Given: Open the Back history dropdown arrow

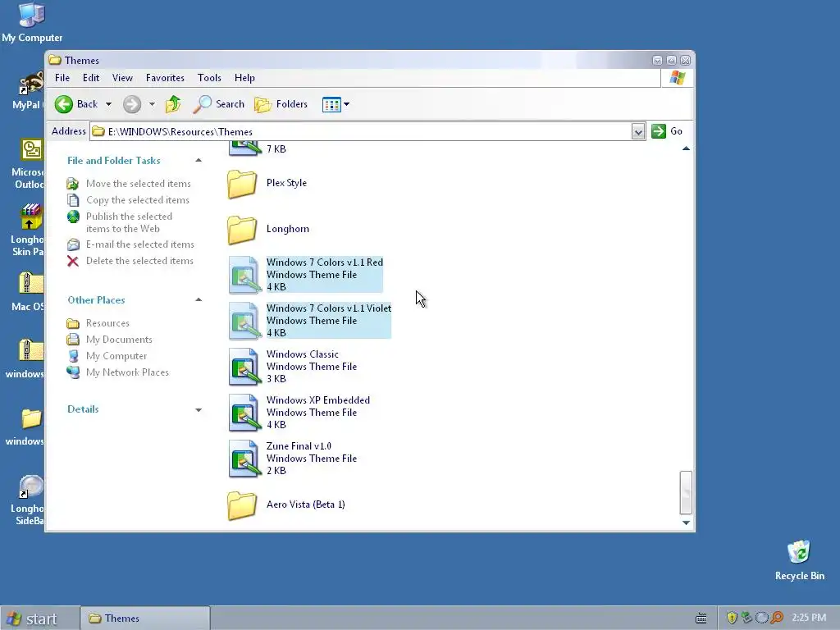Looking at the screenshot, I should point(108,104).
